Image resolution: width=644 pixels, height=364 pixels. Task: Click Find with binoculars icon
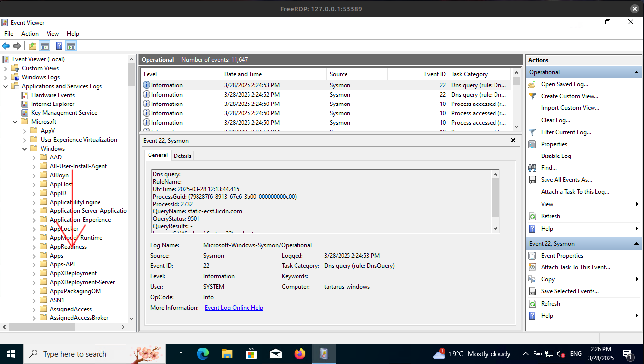pyautogui.click(x=548, y=168)
